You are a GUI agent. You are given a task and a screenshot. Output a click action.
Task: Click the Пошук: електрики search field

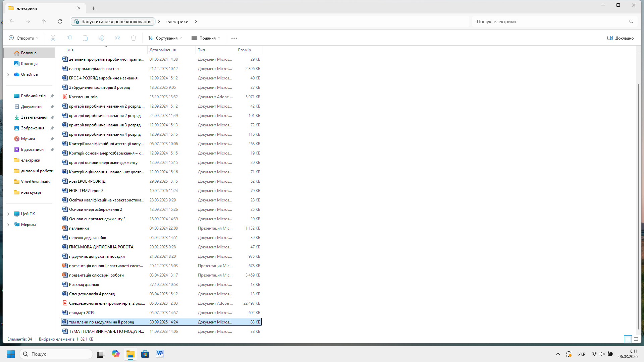[x=550, y=21]
